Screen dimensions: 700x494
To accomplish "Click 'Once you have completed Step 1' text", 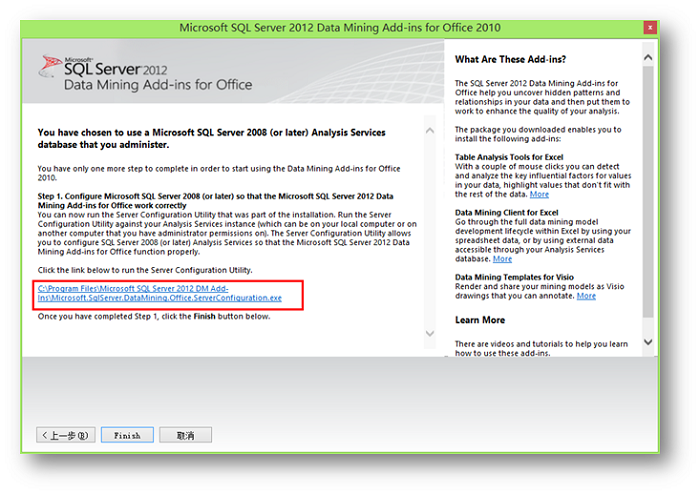I will click(x=154, y=316).
